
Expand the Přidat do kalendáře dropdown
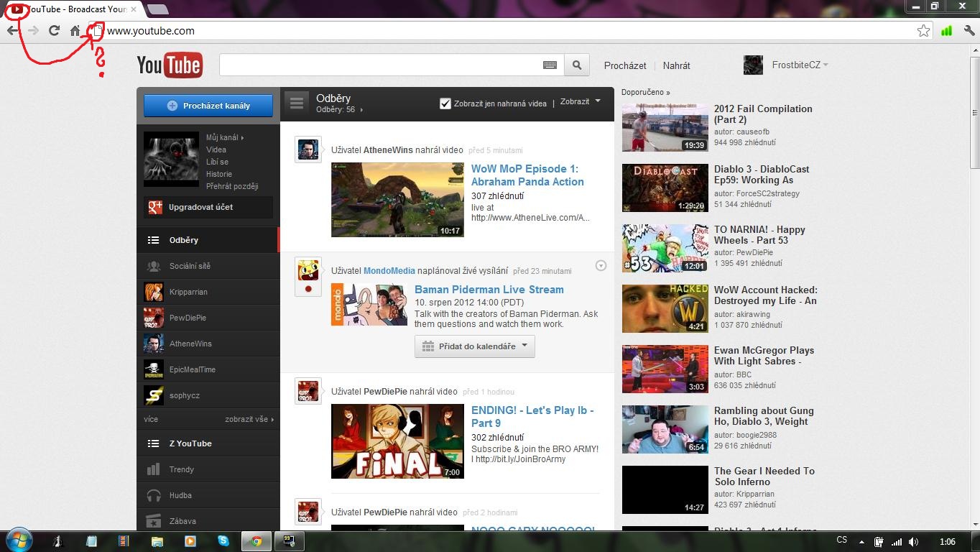(475, 346)
